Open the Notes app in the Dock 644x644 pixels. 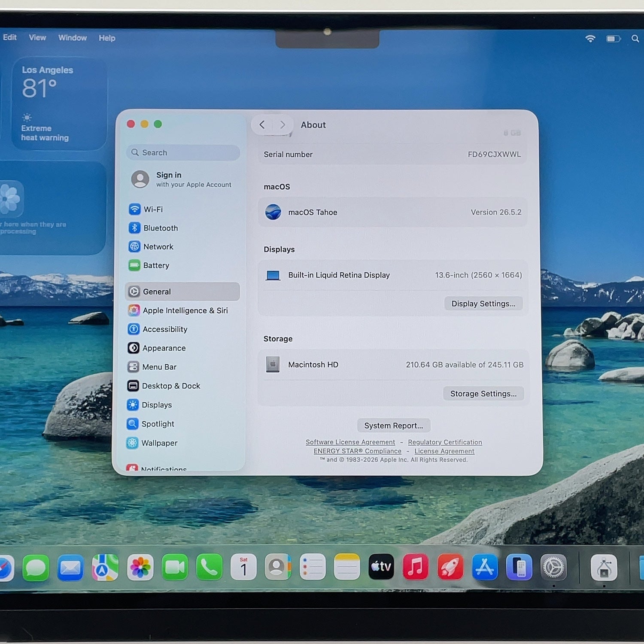[x=346, y=567]
